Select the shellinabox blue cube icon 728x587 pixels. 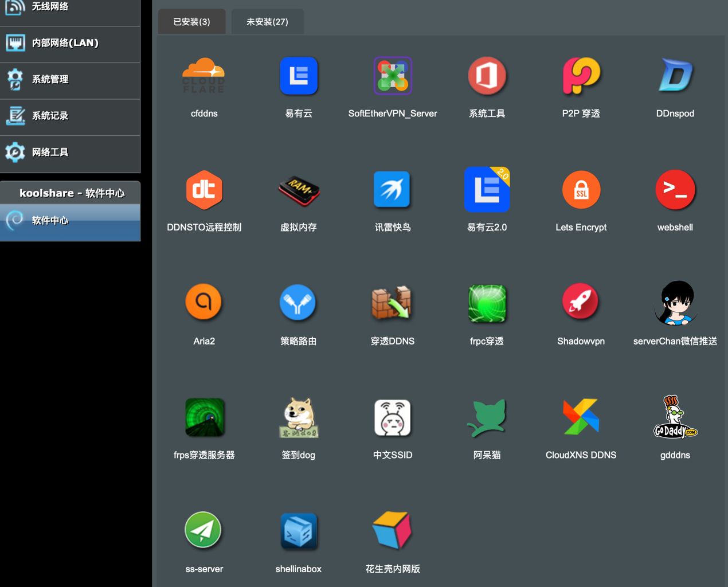pos(299,531)
